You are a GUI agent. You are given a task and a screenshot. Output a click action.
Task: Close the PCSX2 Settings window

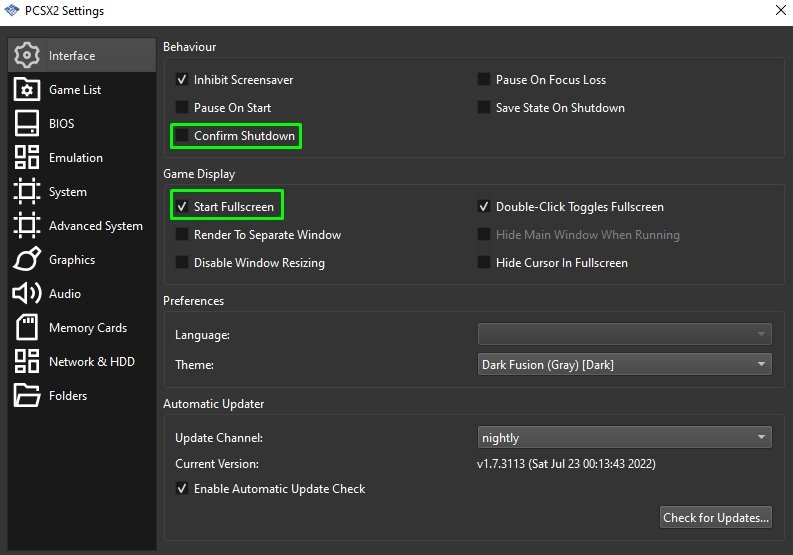point(780,10)
